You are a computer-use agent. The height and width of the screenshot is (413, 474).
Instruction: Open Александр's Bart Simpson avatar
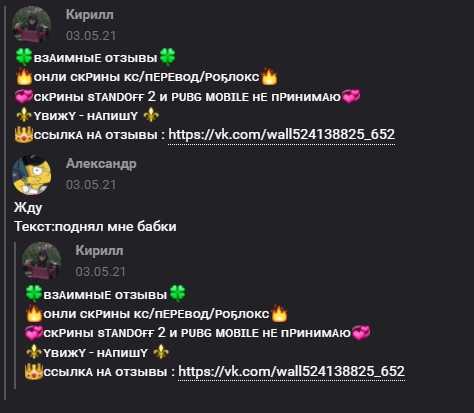(x=31, y=175)
